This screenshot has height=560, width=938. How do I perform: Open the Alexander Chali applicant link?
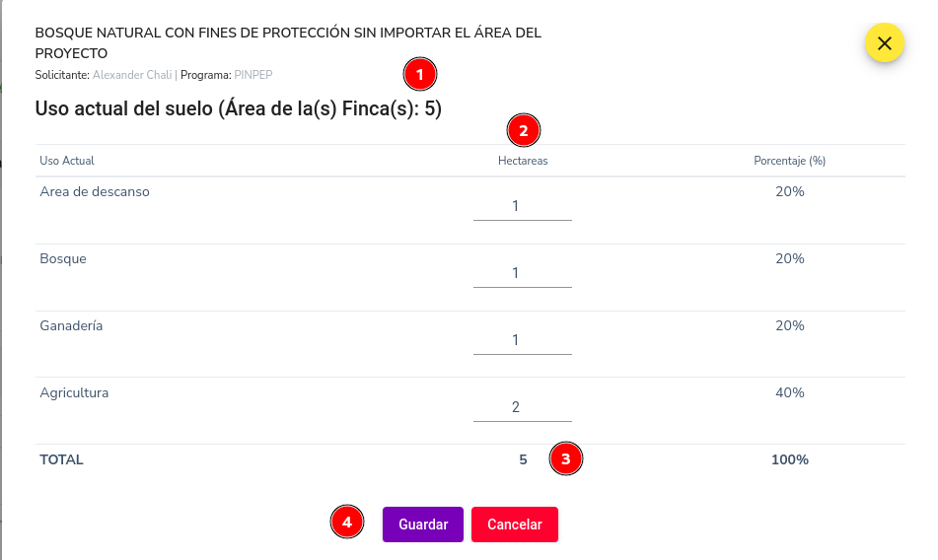(132, 75)
